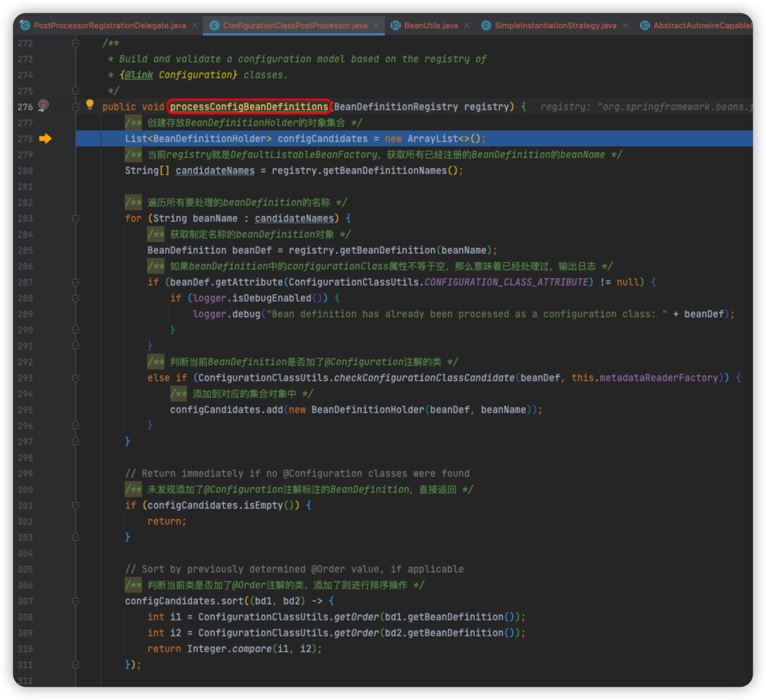Click candidateNames variable on line 280
The width and height of the screenshot is (766, 700).
click(215, 171)
